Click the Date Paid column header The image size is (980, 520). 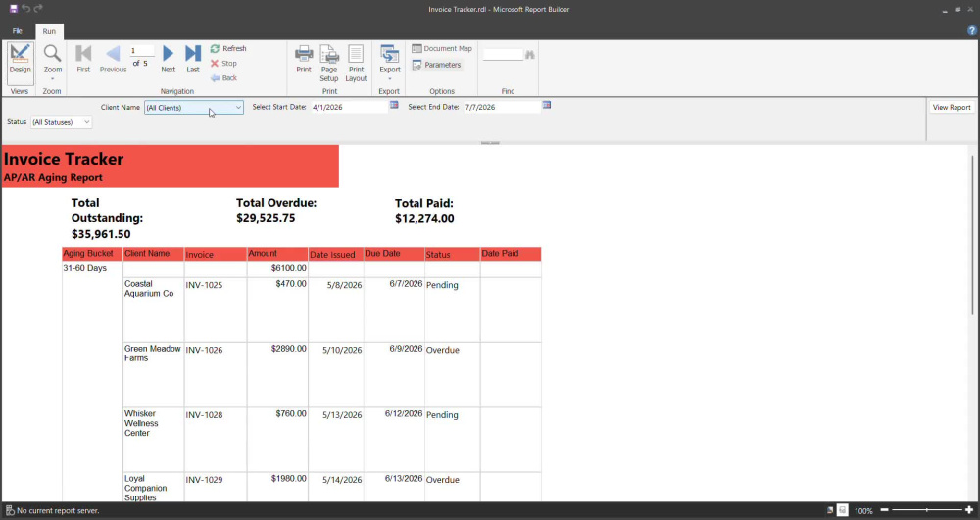[x=511, y=254]
